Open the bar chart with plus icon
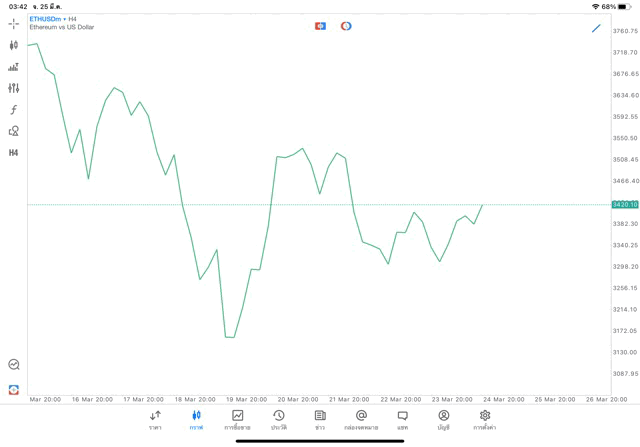This screenshot has height=447, width=640. coord(13,67)
